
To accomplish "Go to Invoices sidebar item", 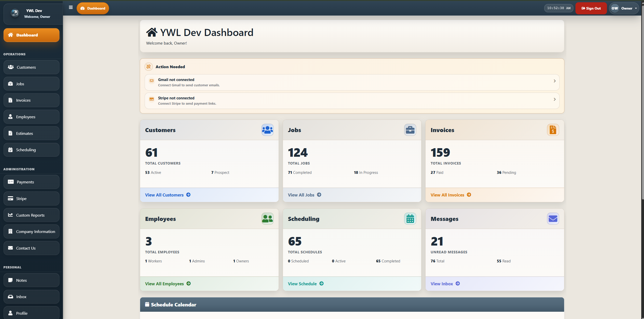I will 31,100.
